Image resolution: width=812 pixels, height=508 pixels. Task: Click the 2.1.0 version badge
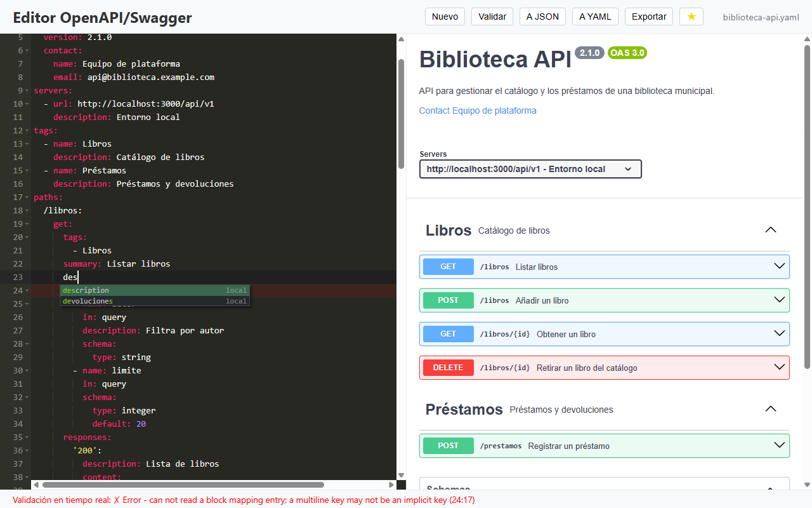tap(590, 53)
